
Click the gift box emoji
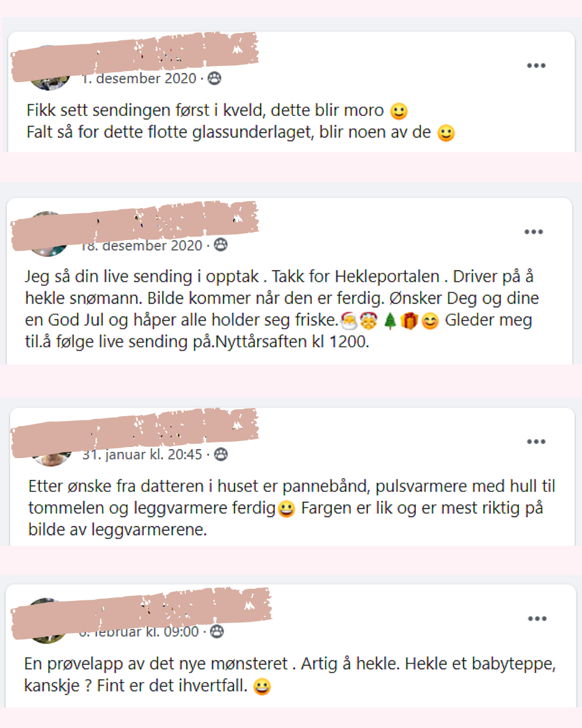(x=409, y=321)
